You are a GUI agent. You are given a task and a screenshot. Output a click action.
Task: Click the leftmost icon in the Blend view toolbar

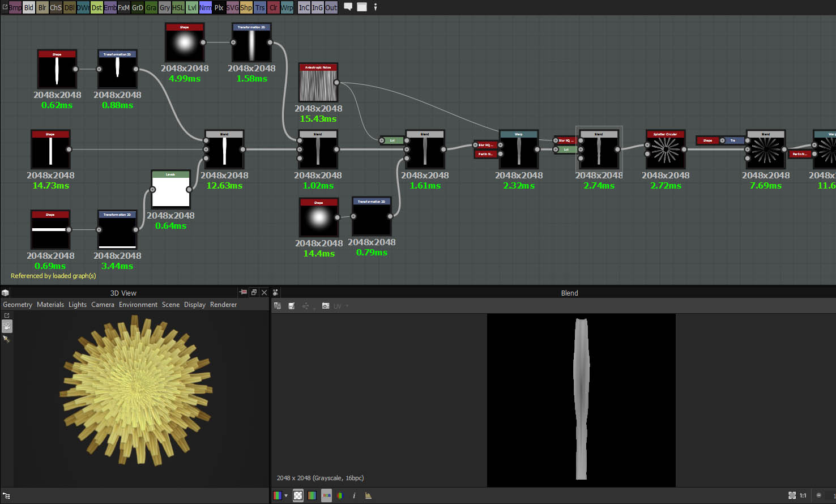pyautogui.click(x=278, y=306)
